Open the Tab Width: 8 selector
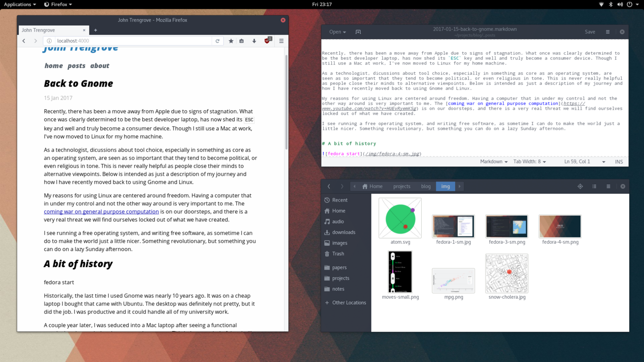644x362 pixels. coord(529,162)
